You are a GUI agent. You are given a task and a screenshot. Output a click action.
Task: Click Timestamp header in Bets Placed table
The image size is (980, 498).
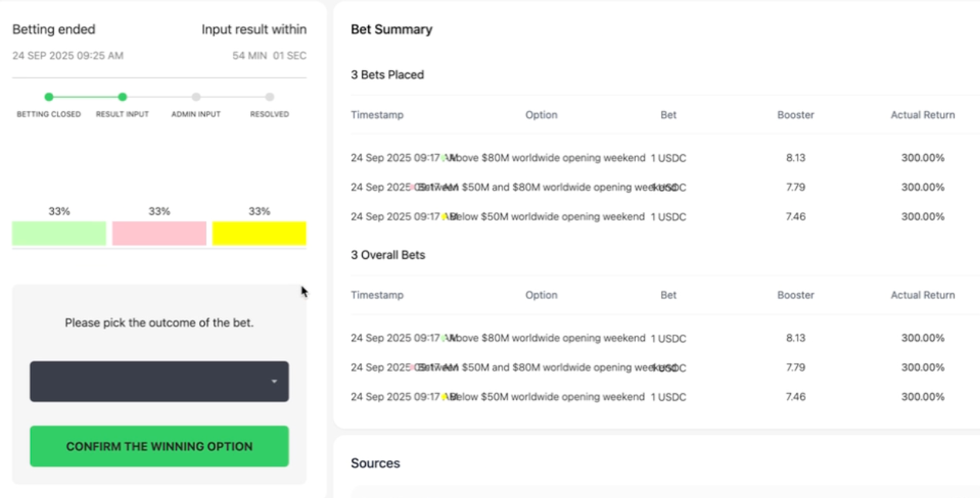pyautogui.click(x=377, y=115)
